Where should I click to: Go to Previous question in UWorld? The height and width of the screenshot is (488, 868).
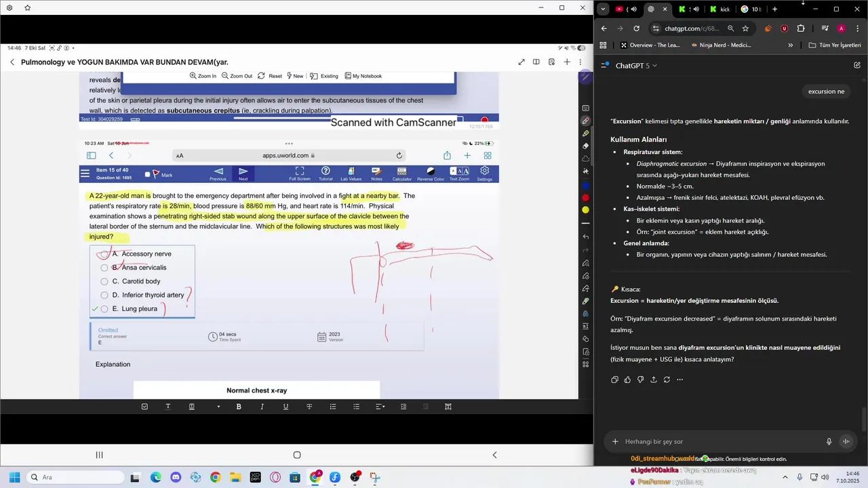[218, 174]
